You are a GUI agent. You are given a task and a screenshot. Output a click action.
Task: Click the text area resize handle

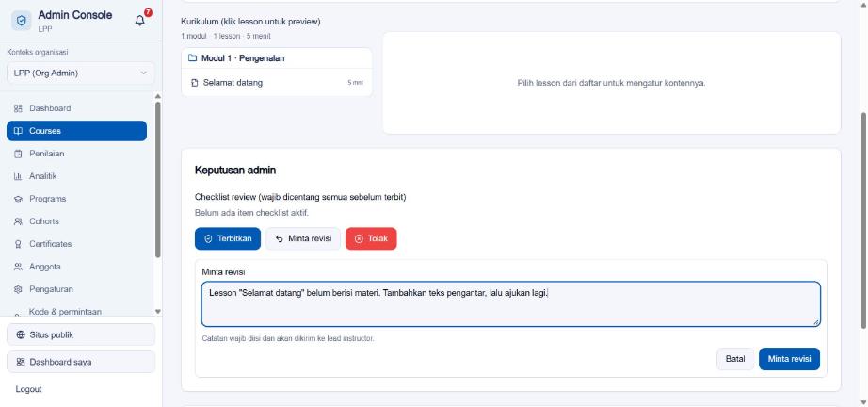[x=816, y=322]
